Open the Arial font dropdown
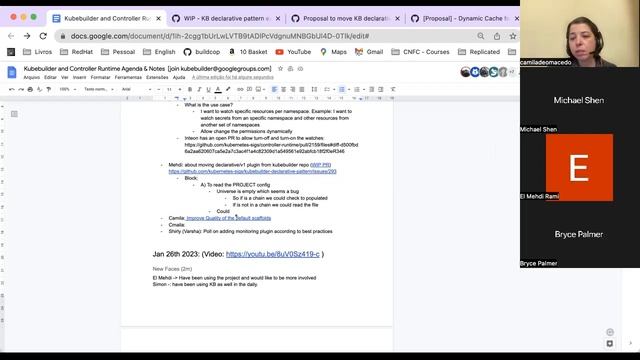 click(137, 89)
